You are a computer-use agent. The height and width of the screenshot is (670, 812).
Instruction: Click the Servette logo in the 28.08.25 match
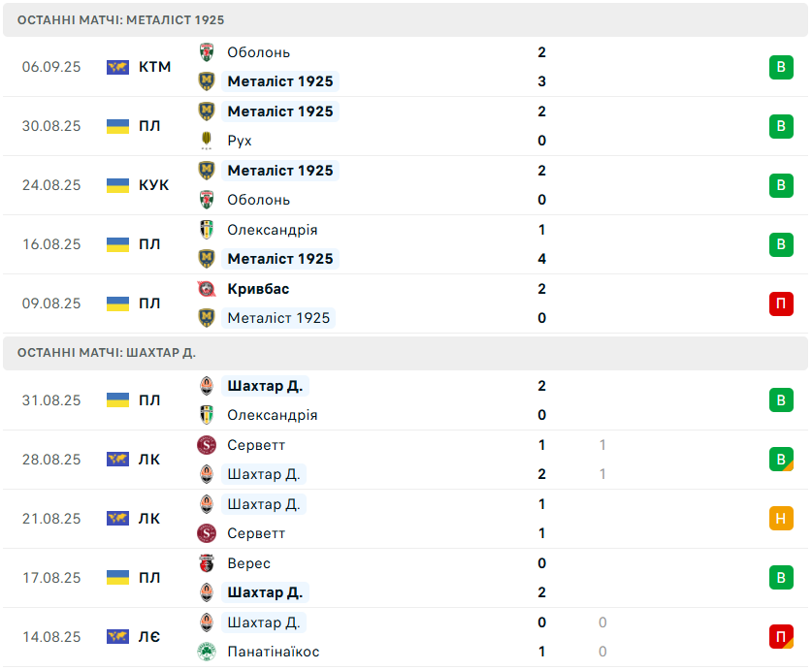pos(206,445)
